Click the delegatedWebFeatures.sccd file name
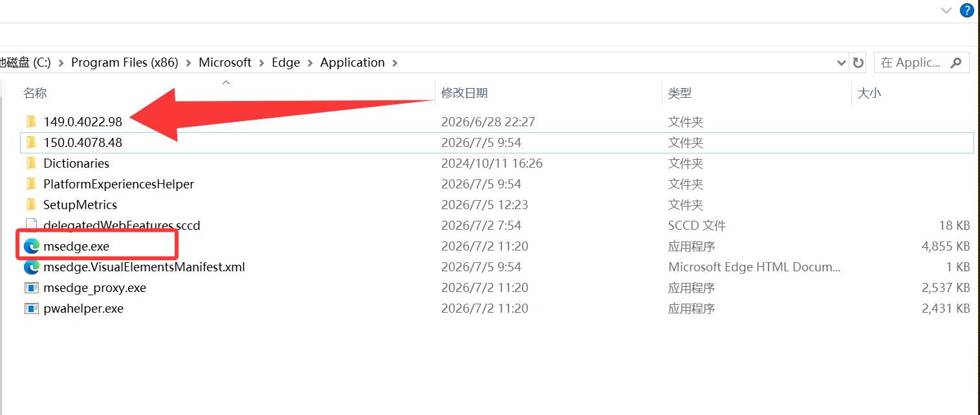The width and height of the screenshot is (980, 415). pos(122,225)
